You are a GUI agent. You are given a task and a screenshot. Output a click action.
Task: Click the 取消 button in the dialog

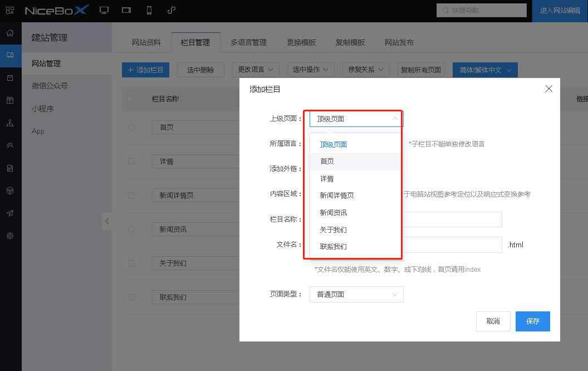(493, 321)
